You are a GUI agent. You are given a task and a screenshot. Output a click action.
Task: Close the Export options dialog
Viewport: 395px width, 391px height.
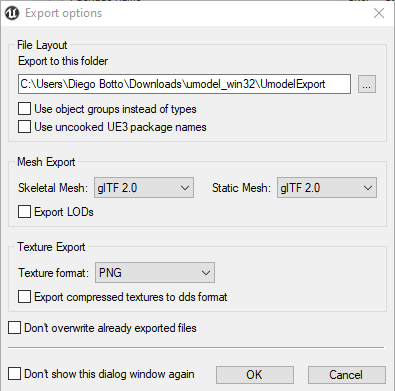379,13
